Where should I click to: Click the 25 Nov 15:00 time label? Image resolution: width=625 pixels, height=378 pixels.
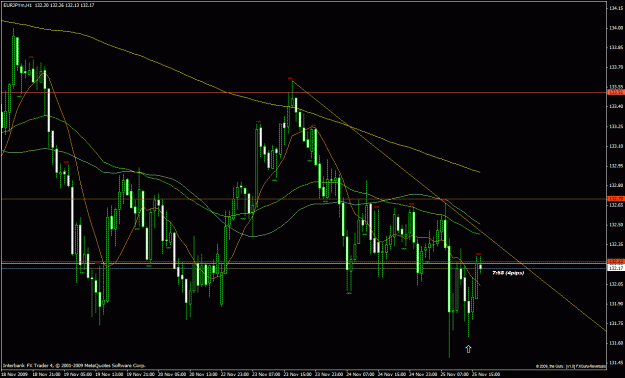point(485,375)
